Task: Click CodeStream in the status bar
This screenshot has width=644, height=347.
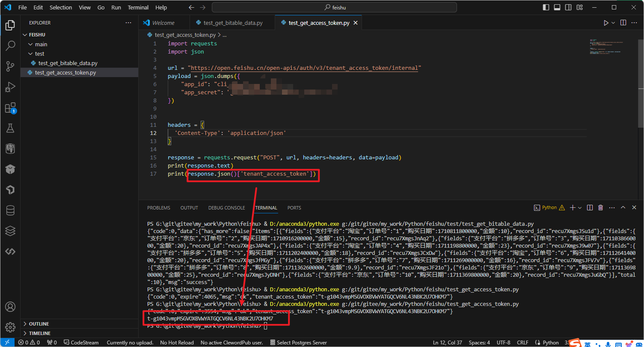Action: coord(81,342)
